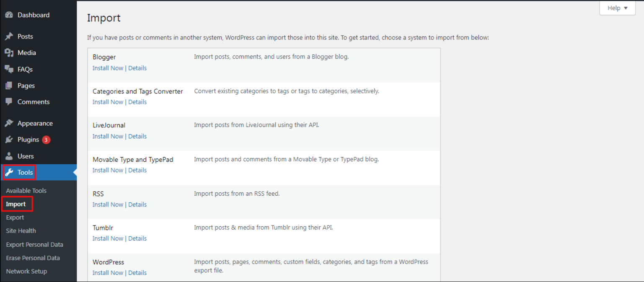The height and width of the screenshot is (282, 644).
Task: Click Details link under RSS
Action: click(x=137, y=204)
